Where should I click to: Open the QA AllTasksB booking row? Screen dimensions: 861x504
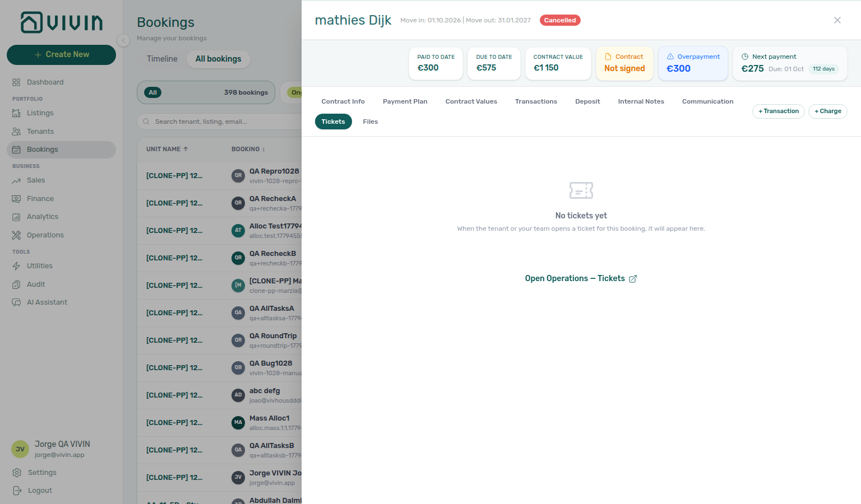tap(219, 450)
